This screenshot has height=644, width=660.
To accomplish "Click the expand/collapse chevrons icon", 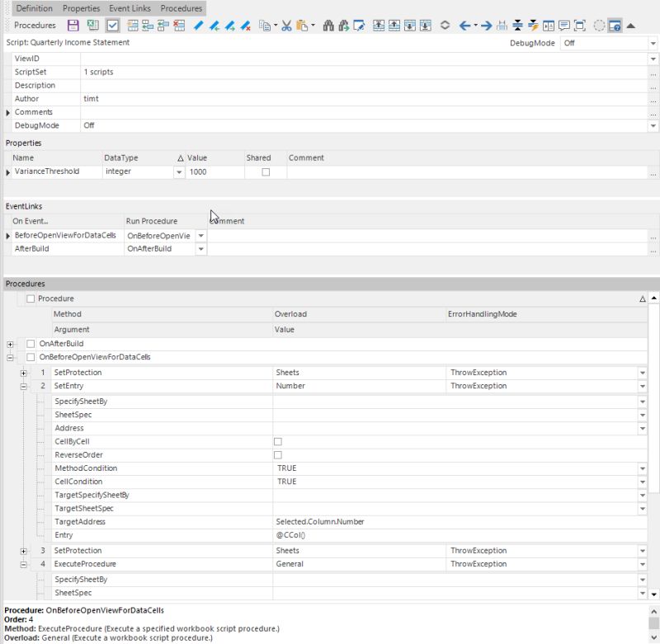I will (x=445, y=26).
